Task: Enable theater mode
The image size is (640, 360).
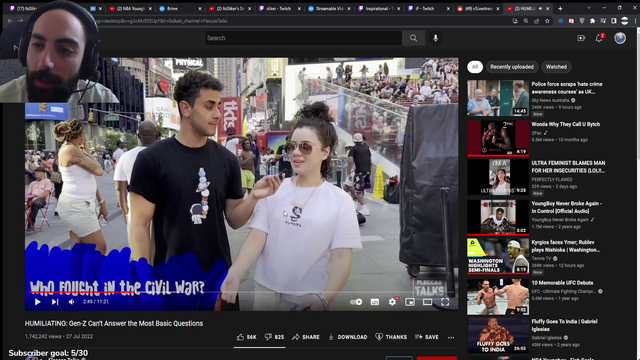Action: (427, 302)
